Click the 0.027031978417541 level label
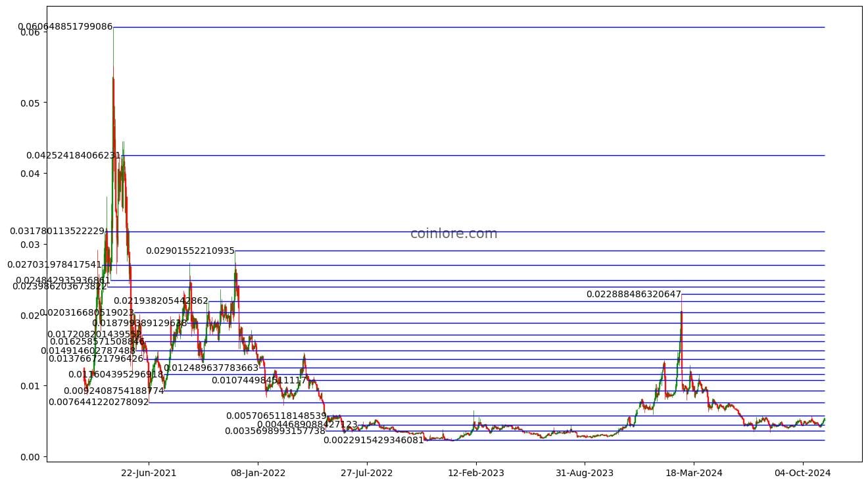 click(x=55, y=265)
